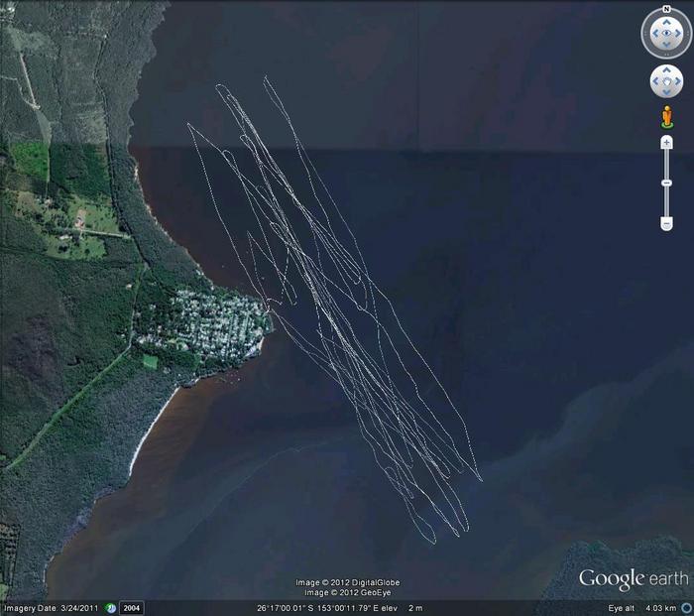Viewport: 694px width, 616px height.
Task: Click the Move joystick up arrow
Action: click(665, 70)
